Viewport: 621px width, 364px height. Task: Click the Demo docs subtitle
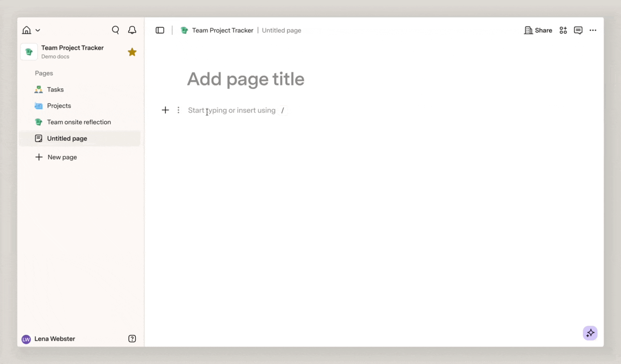click(55, 57)
